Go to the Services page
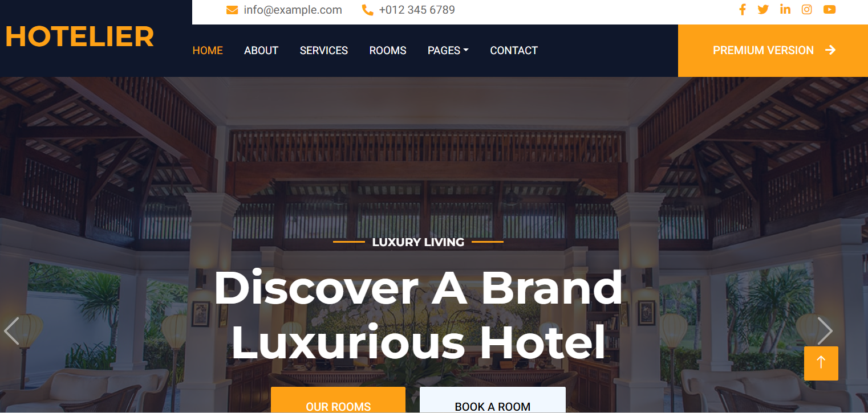The image size is (868, 413). coord(324,51)
